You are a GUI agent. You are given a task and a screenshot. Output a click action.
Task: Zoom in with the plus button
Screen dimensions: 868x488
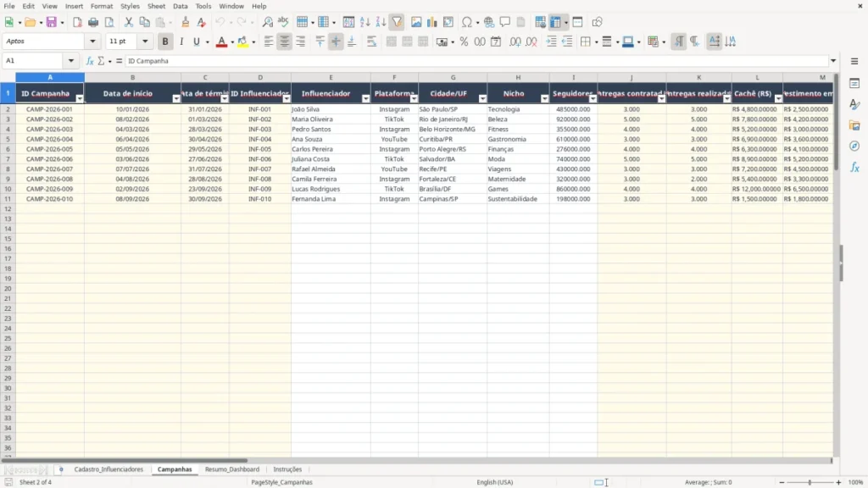(x=838, y=482)
